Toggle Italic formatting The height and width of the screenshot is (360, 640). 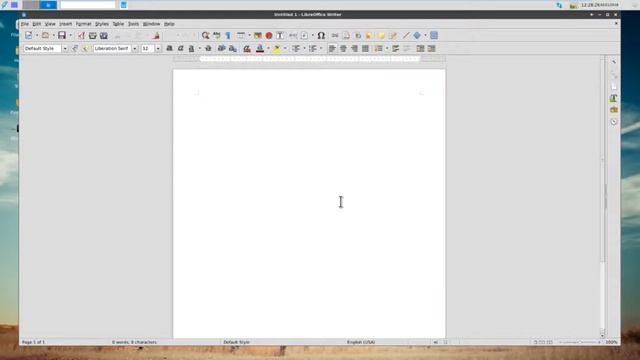[180, 49]
